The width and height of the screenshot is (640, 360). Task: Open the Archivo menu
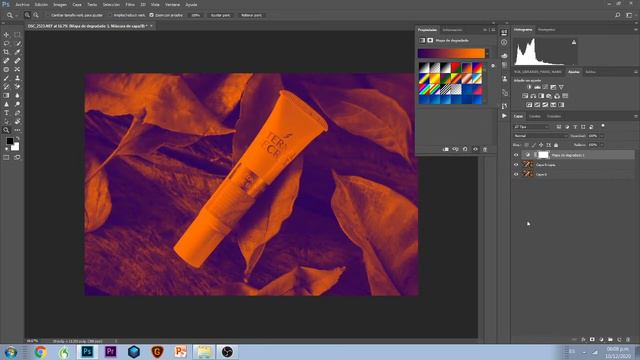[22, 4]
